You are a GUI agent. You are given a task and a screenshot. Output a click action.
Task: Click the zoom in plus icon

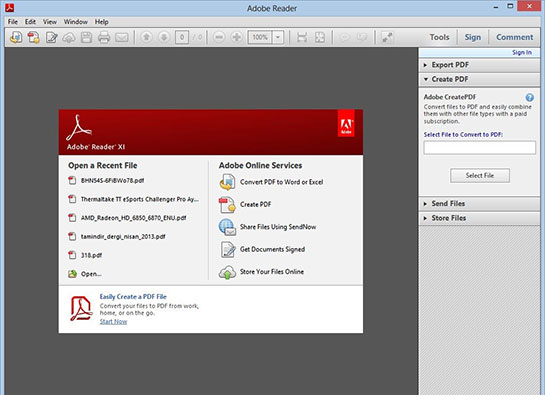coord(237,37)
